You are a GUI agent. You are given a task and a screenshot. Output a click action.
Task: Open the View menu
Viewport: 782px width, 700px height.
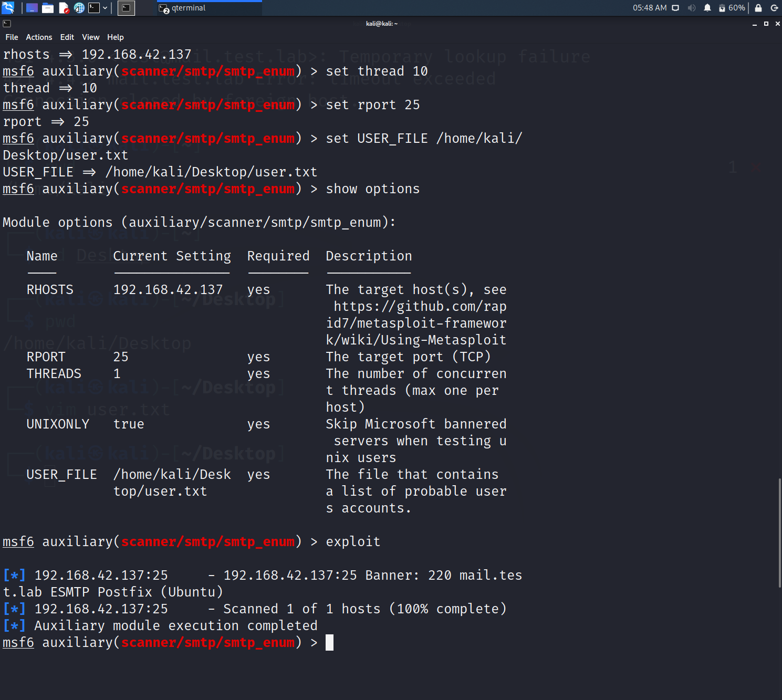pyautogui.click(x=90, y=37)
